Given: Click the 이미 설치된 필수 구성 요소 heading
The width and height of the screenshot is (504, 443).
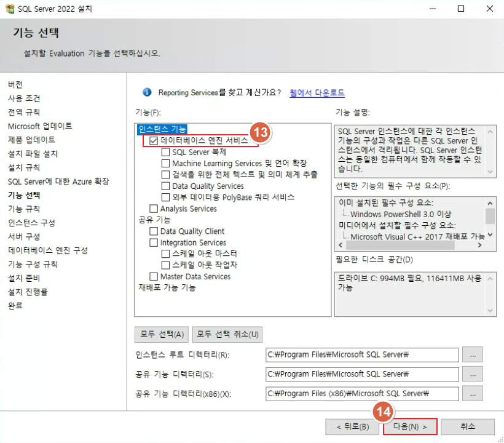Looking at the screenshot, I should pos(386,202).
